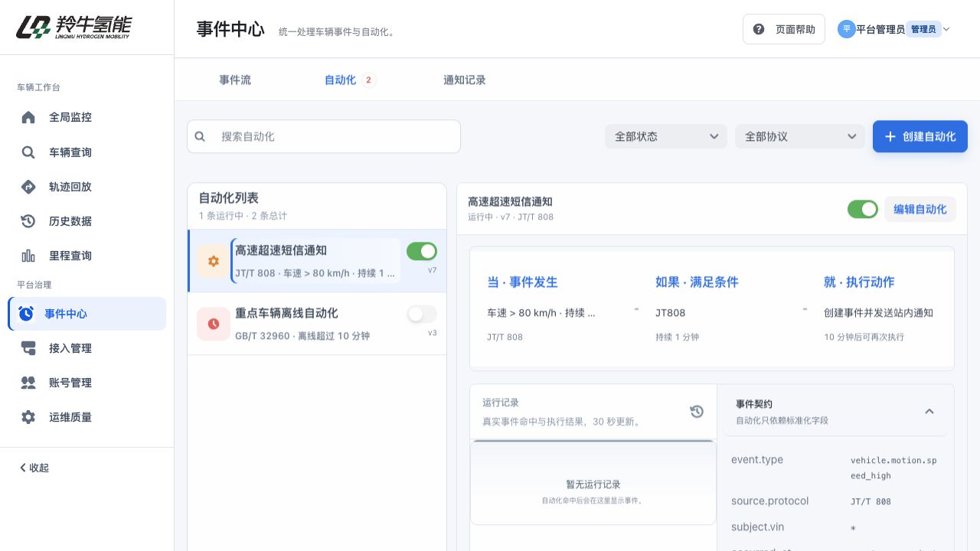Viewport: 980px width, 551px height.
Task: Focus the 搜索自动化 input field
Action: 324,136
